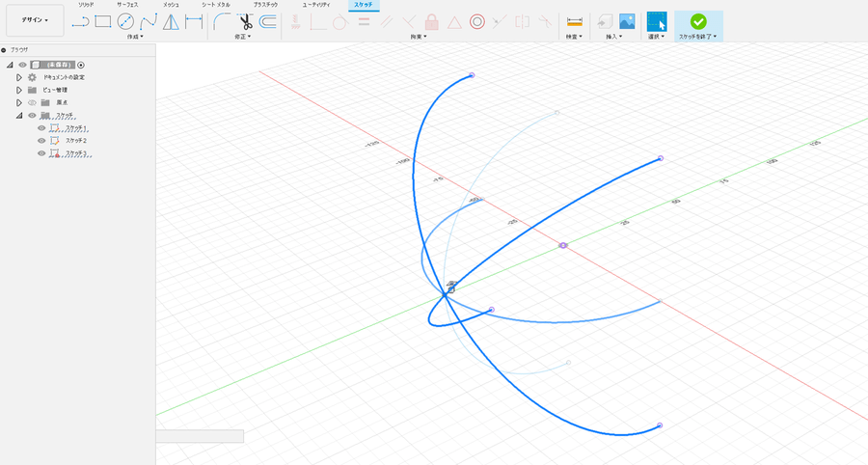
Task: Select the active スケッチ tab
Action: [x=364, y=5]
